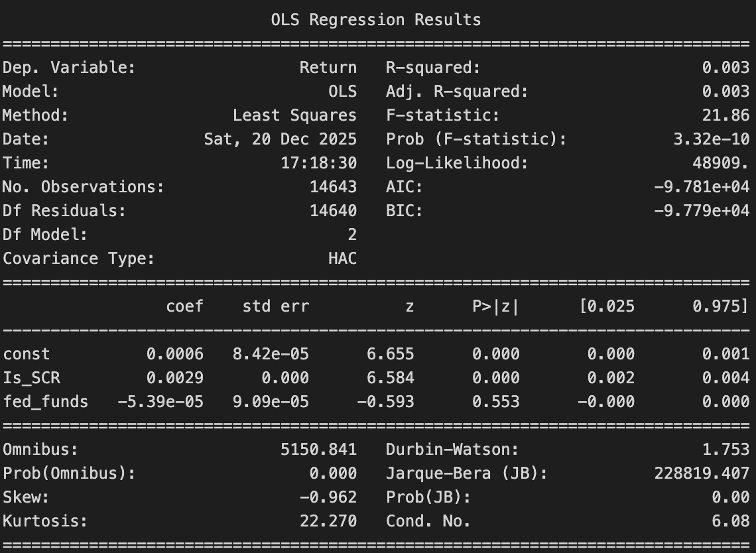Click the F-statistic value 21.86
Image resolution: width=756 pixels, height=553 pixels.
point(725,115)
